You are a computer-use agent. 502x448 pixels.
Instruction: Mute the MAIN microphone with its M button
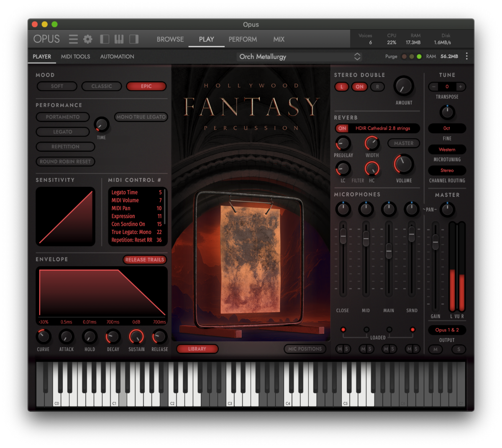point(386,349)
